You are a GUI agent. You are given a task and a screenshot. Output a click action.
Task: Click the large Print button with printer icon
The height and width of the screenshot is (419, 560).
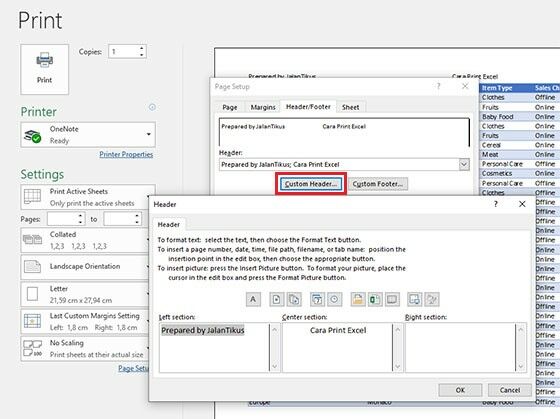[45, 69]
